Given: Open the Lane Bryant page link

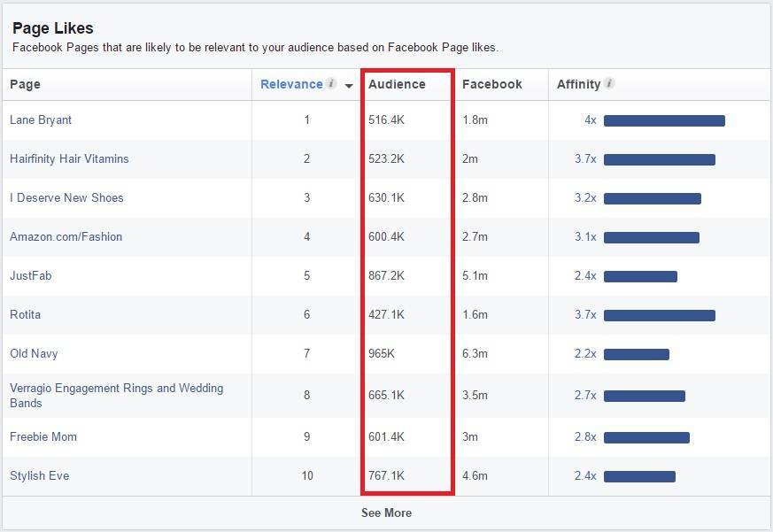Looking at the screenshot, I should [x=41, y=120].
